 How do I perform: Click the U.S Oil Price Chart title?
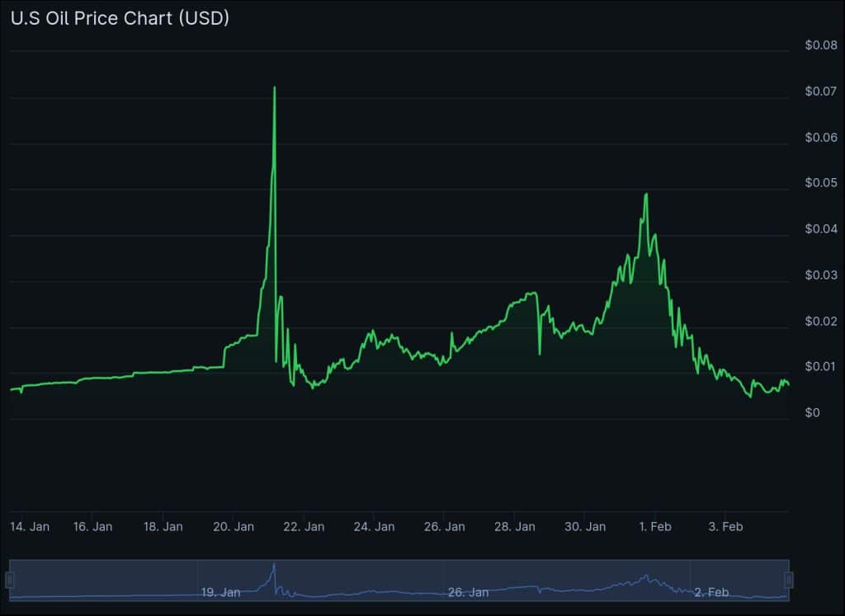click(118, 17)
